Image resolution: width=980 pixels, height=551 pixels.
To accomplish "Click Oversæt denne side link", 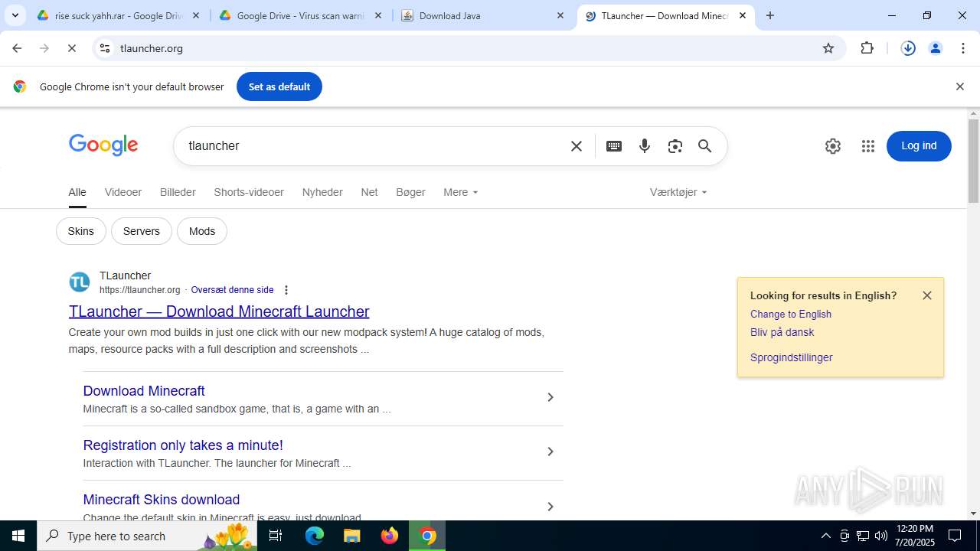I will point(232,290).
